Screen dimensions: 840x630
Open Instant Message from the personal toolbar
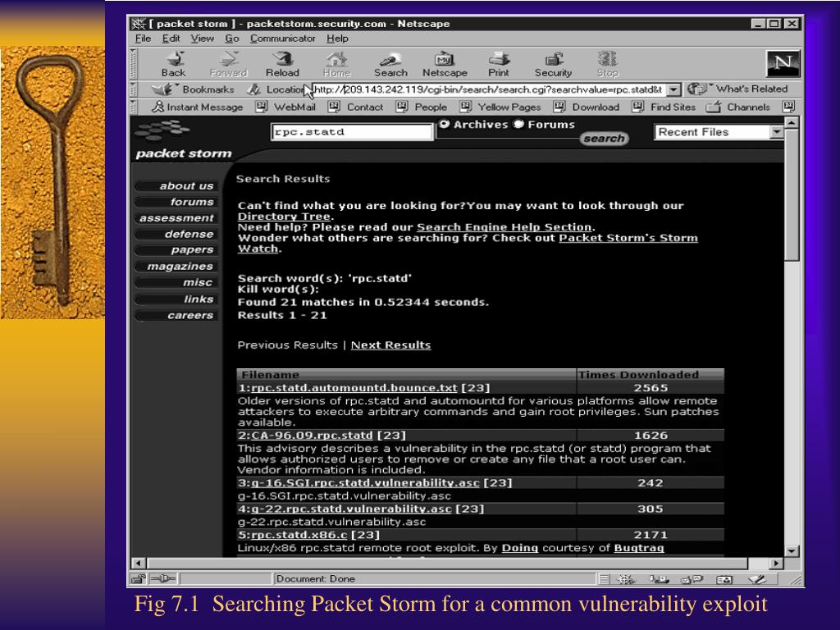point(197,107)
